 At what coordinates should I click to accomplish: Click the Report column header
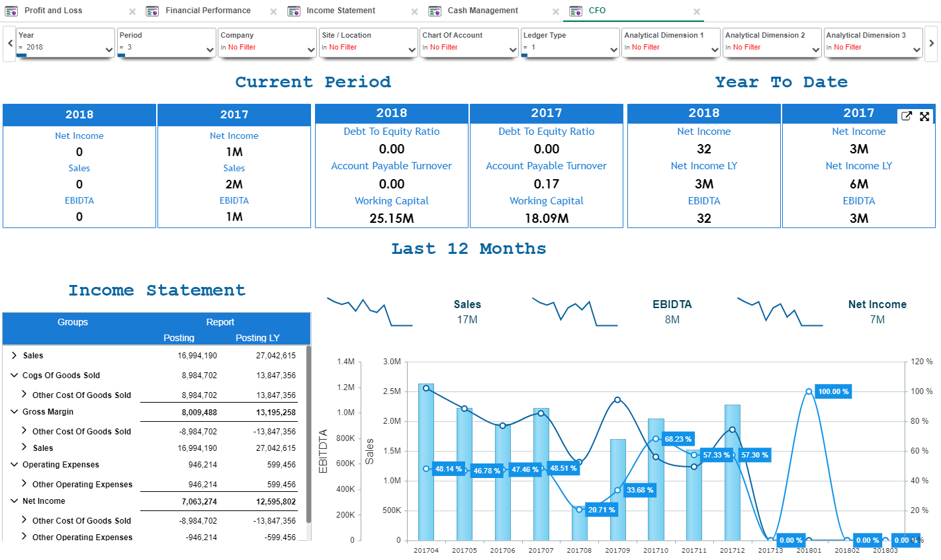click(x=220, y=322)
